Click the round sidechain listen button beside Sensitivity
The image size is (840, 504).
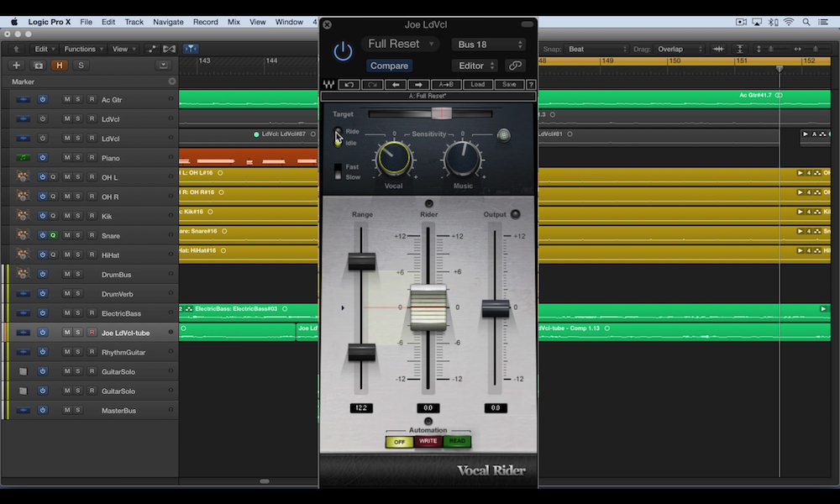click(503, 135)
